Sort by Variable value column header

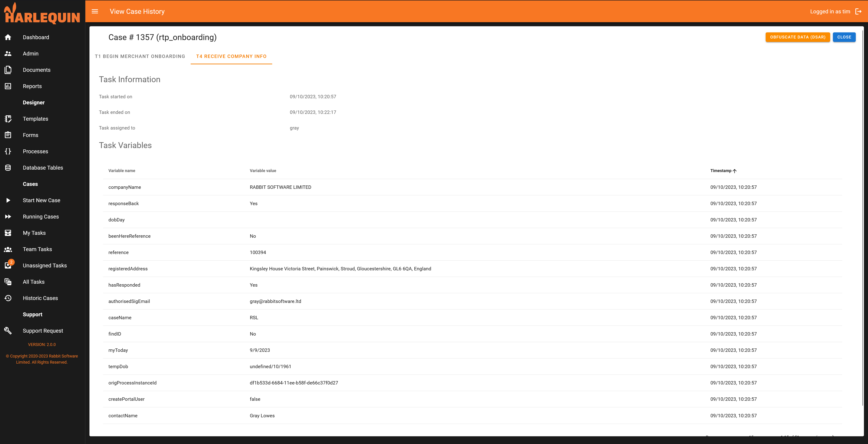click(263, 171)
